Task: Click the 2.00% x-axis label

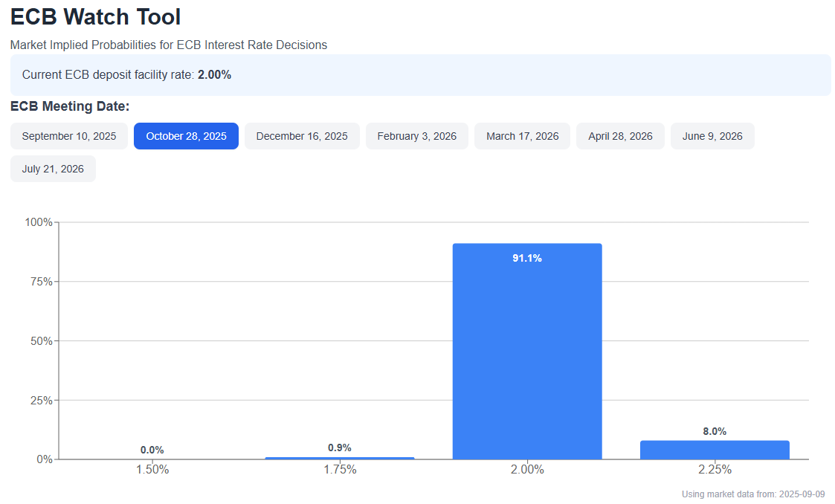Action: point(527,469)
